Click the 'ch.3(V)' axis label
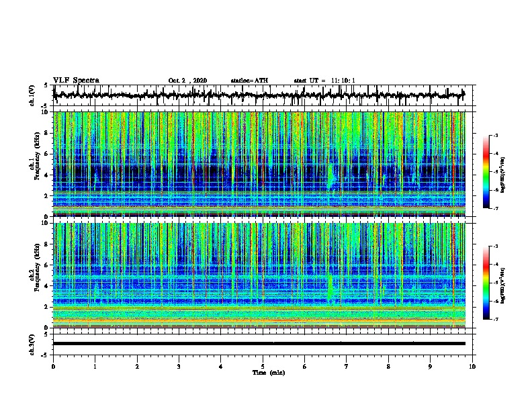Screen dimensions: 532x411 (32, 345)
